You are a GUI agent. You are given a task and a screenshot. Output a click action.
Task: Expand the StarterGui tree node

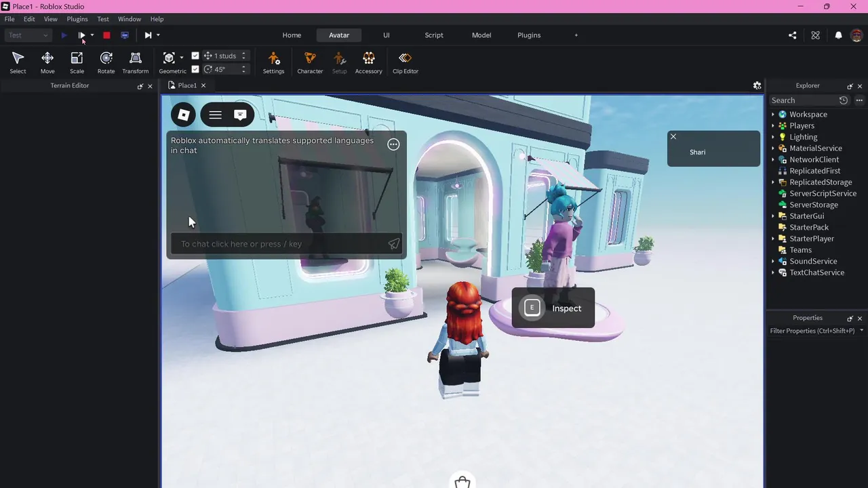(773, 216)
